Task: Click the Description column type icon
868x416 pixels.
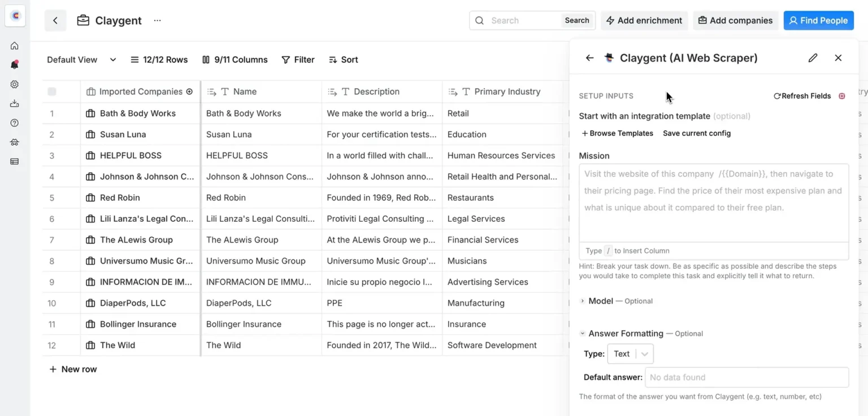Action: point(345,91)
